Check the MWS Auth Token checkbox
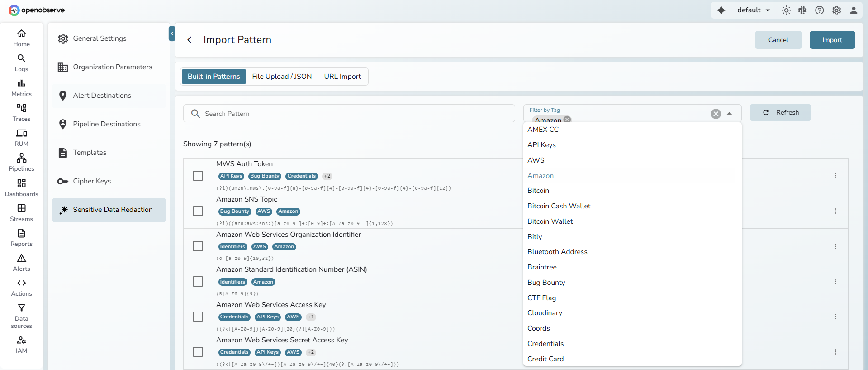Image resolution: width=868 pixels, height=370 pixels. pos(198,176)
